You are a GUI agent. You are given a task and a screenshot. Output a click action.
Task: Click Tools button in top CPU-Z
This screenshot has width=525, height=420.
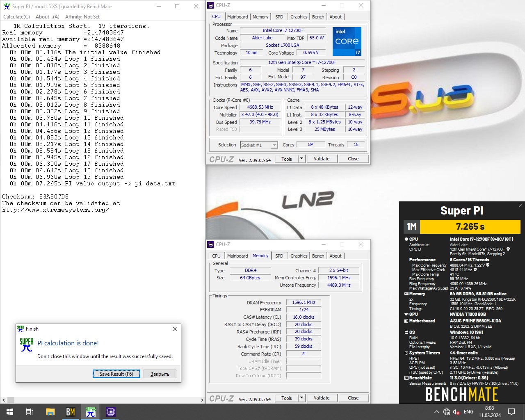pyautogui.click(x=287, y=159)
